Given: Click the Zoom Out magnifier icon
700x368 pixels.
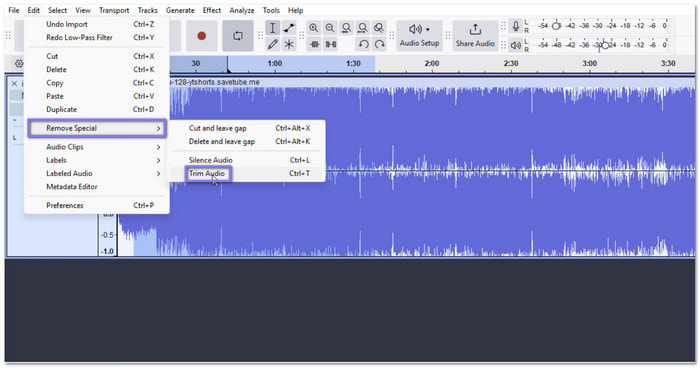Looking at the screenshot, I should click(330, 28).
